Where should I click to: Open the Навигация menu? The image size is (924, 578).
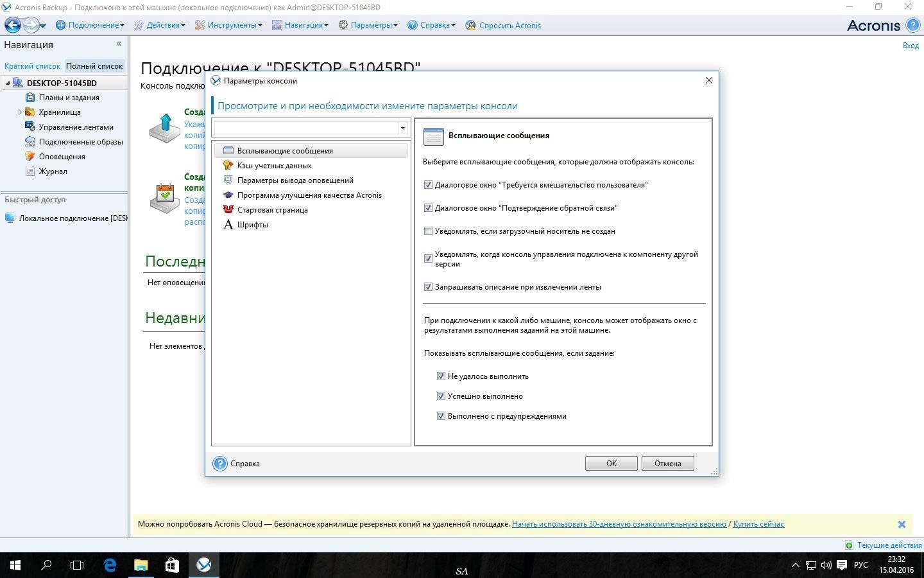tap(300, 25)
